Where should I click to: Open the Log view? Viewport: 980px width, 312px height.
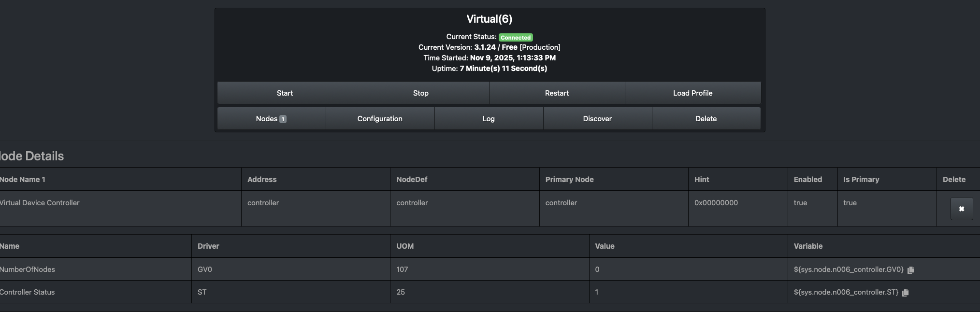coord(488,119)
